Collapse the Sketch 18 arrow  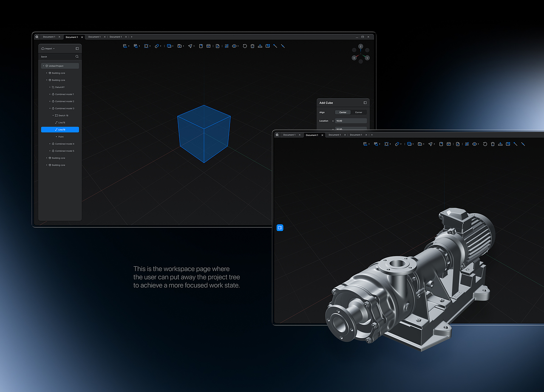[x=53, y=116]
